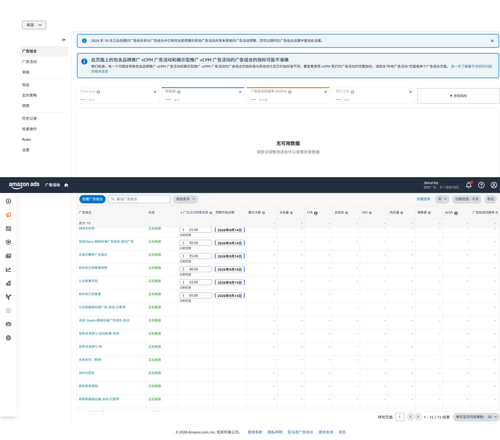The height and width of the screenshot is (440, 500).
Task: Select the orange megaphone campaigns icon
Action: (8, 215)
